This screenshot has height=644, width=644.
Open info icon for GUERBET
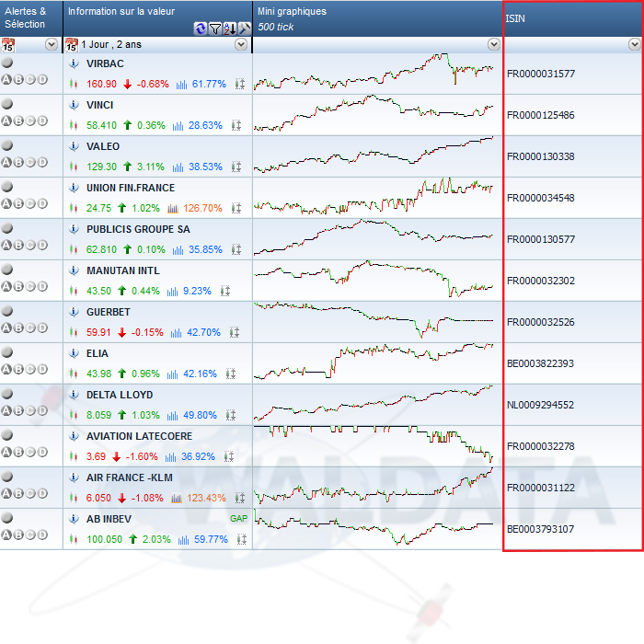coord(74,312)
